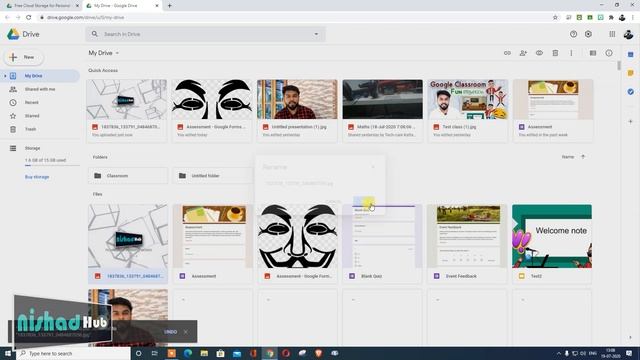640x360 pixels.
Task: Click Type here to search box
Action: 73,353
